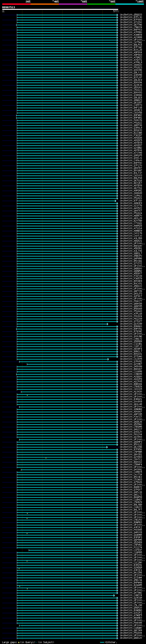Viewport: 146px width, 644px height.
Task: Click hit label UniRef100_B9VV93
Action: [x=131, y=93]
